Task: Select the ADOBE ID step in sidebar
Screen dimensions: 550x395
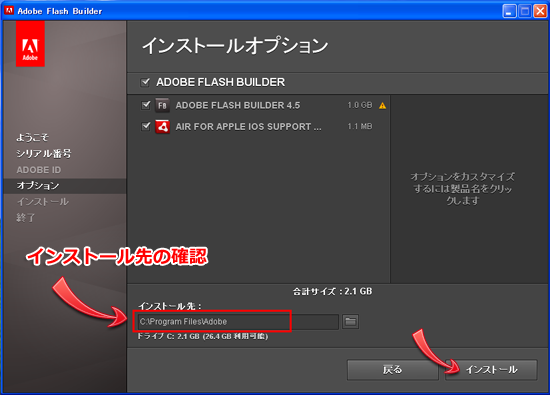Action: [x=39, y=170]
